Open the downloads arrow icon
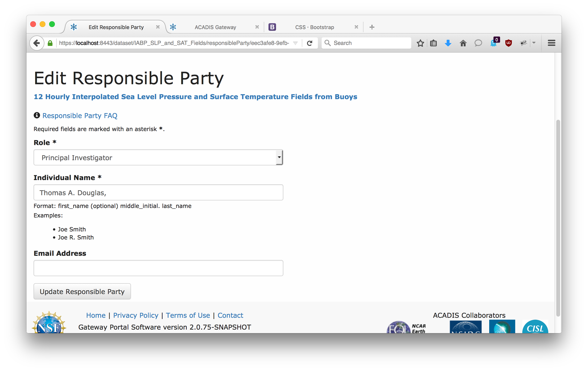 pyautogui.click(x=448, y=43)
